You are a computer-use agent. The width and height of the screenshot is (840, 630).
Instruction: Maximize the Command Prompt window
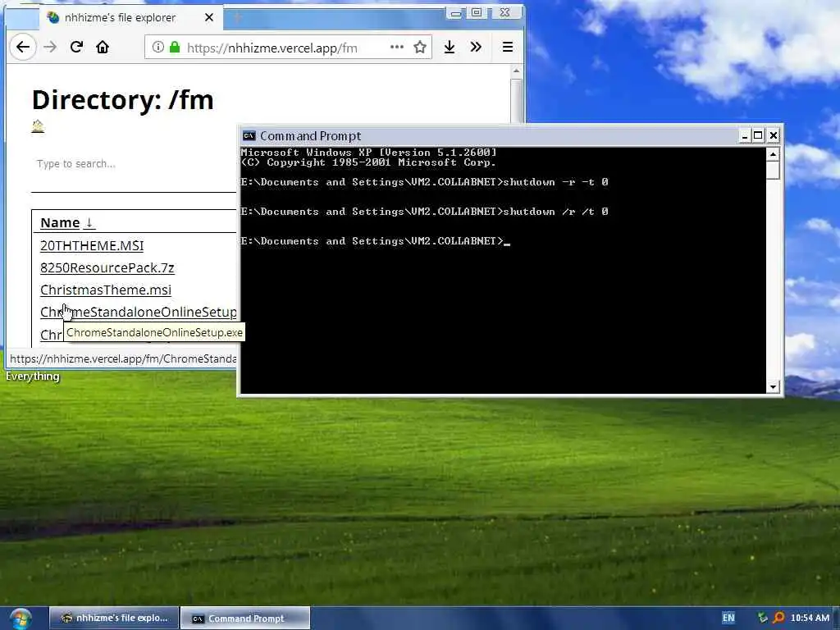[758, 135]
